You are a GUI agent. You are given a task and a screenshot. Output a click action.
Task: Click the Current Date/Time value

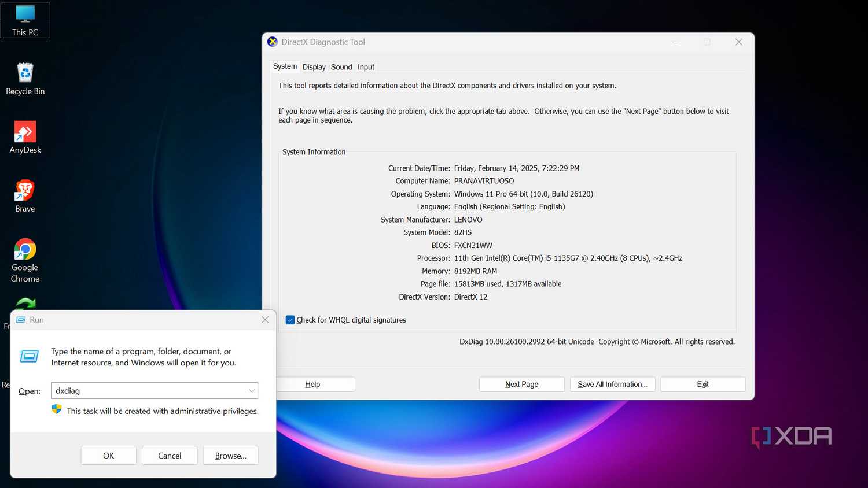click(x=517, y=168)
